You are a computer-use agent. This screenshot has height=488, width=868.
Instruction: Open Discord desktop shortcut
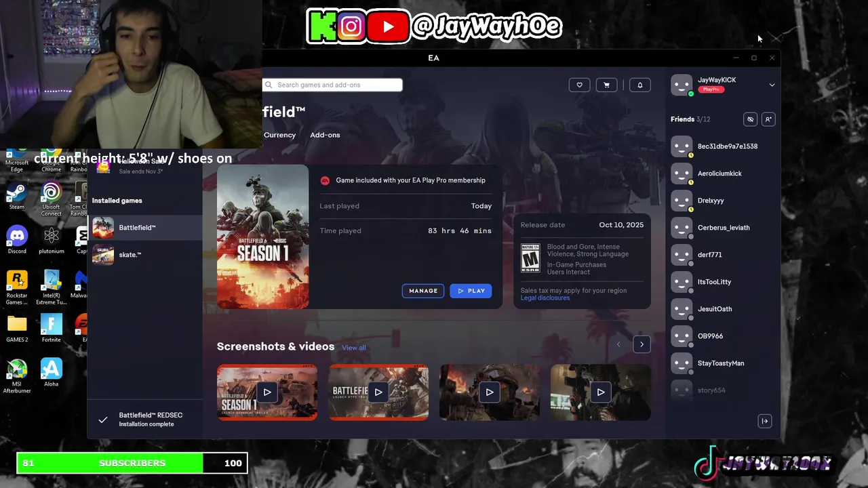point(17,240)
